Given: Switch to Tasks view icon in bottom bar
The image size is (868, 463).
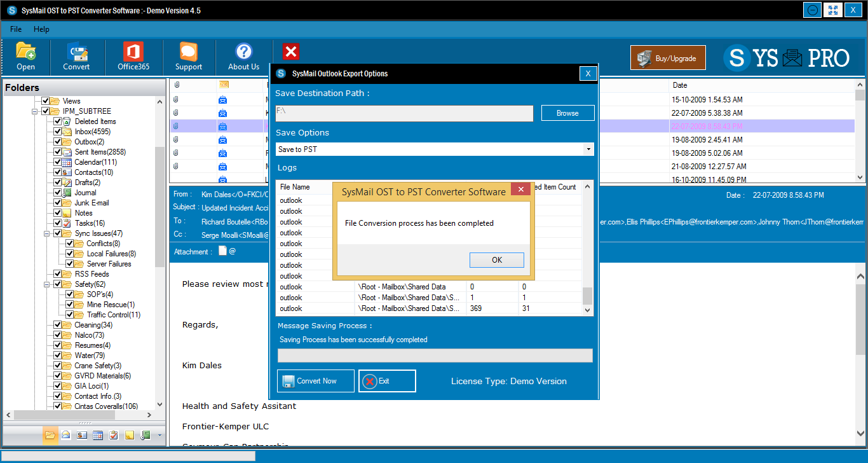Looking at the screenshot, I should [114, 435].
